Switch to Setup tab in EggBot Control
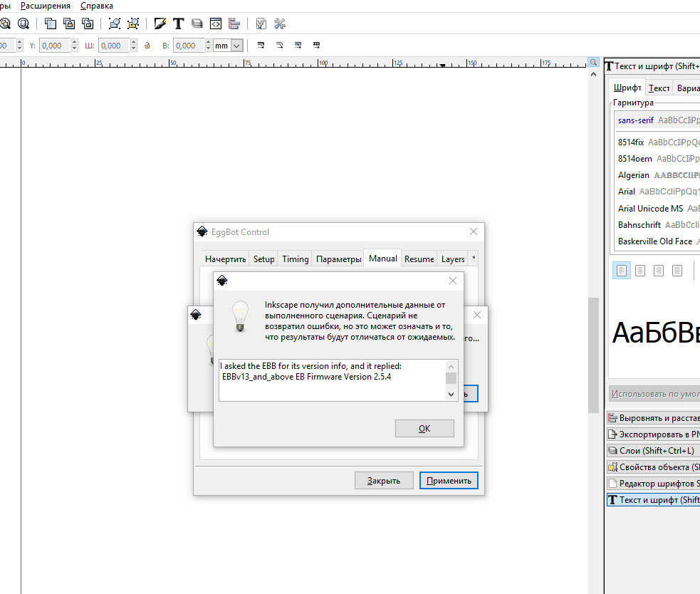 tap(264, 259)
